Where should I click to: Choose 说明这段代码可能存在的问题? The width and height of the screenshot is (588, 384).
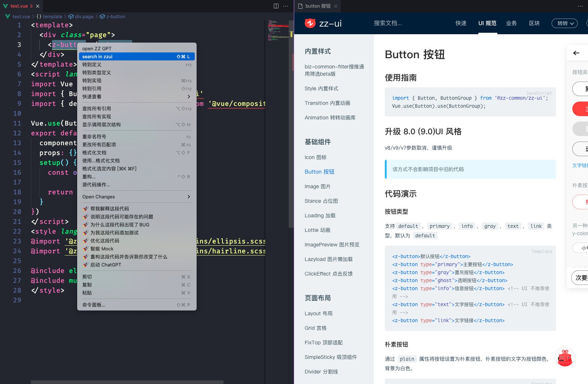pos(137,217)
